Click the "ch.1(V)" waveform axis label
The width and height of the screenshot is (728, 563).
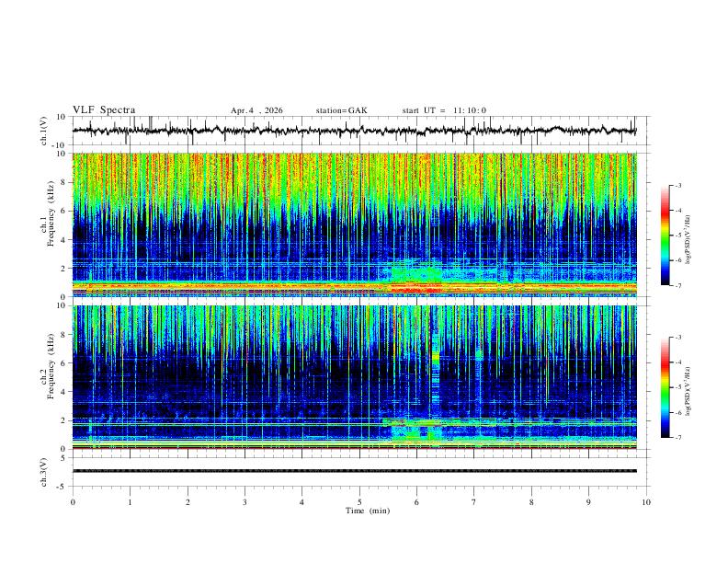click(44, 131)
